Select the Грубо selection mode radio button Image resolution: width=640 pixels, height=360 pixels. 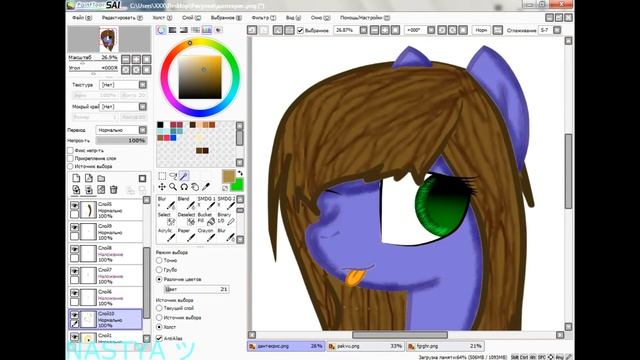point(159,270)
